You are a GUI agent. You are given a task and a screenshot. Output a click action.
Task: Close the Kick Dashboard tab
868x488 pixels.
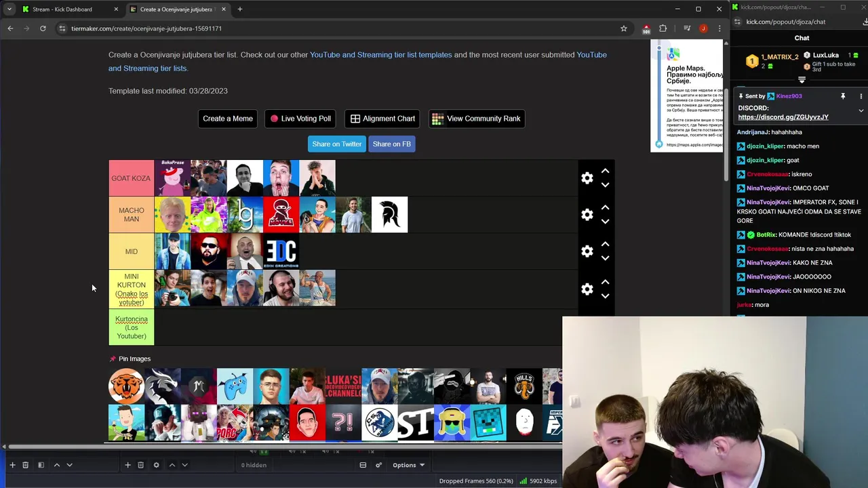click(116, 9)
